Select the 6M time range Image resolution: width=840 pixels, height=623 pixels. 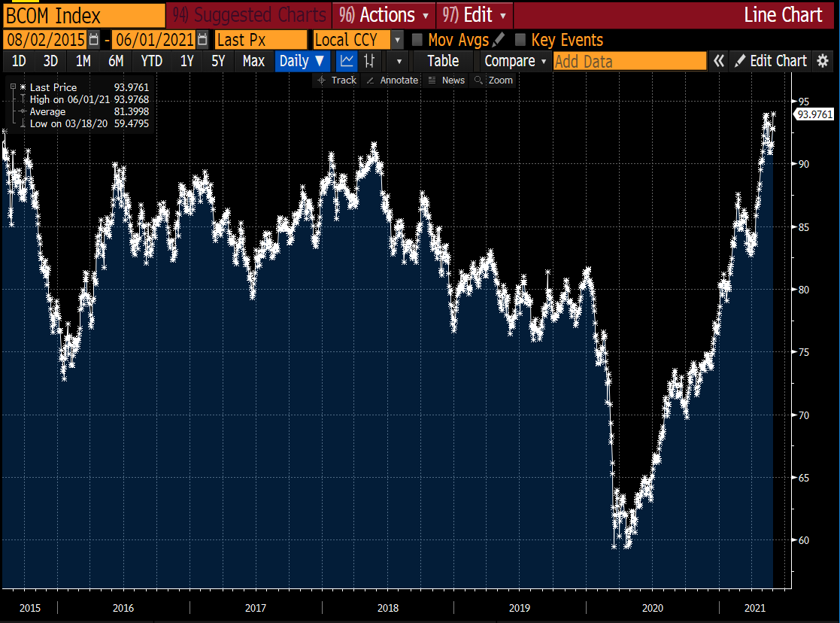point(116,61)
